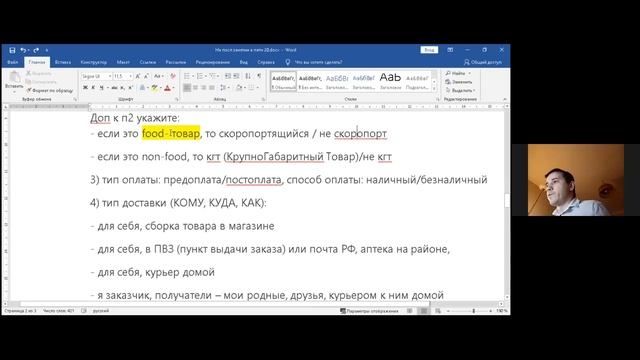
Task: Open Заменить (Replace) dialog
Action: tap(459, 82)
